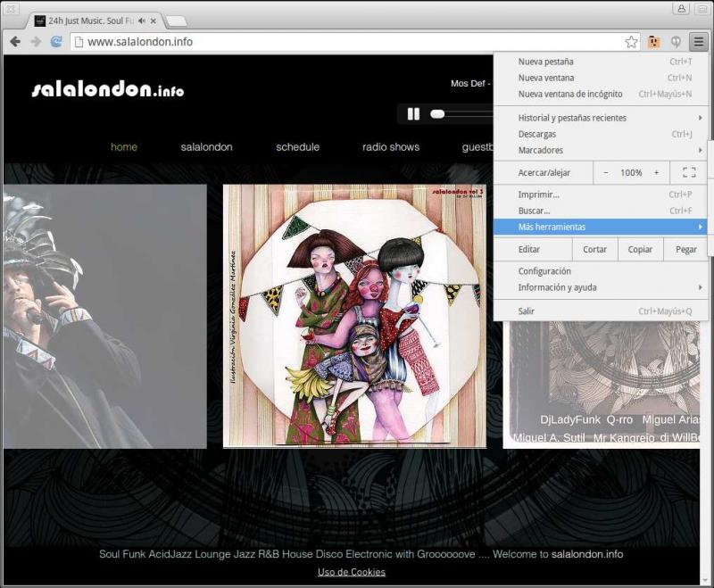Open a new tab with the tab-strip button
The image size is (714, 588).
(176, 21)
